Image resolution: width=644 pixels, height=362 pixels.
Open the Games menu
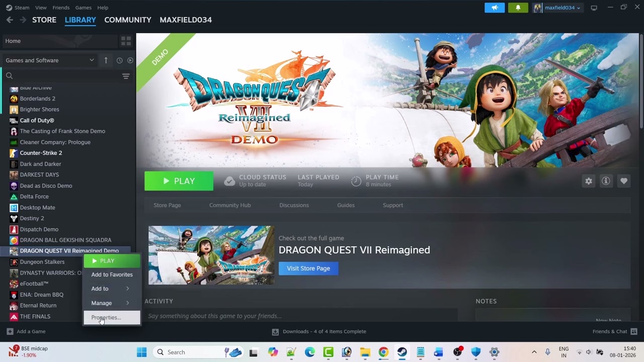point(83,8)
